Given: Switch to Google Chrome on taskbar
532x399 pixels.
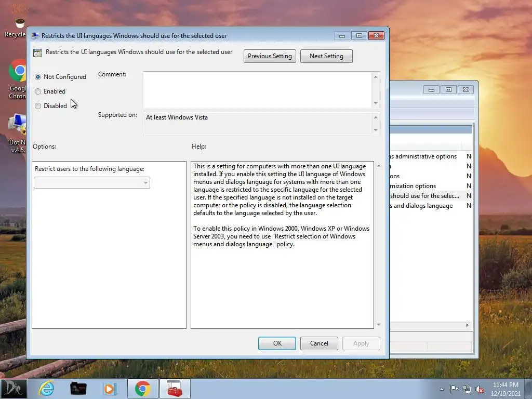Looking at the screenshot, I should [x=142, y=389].
